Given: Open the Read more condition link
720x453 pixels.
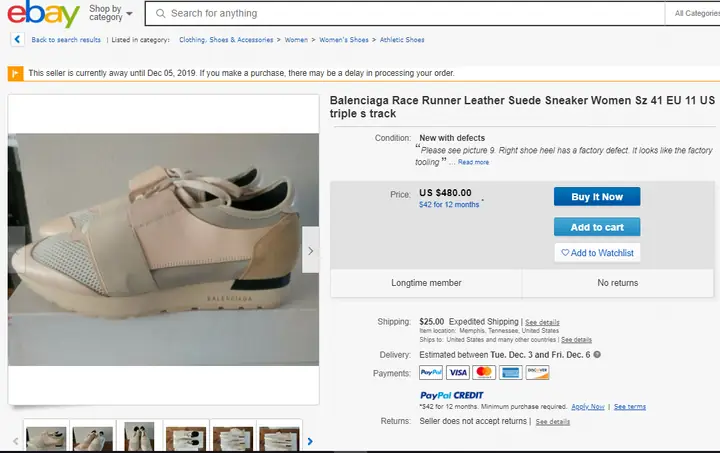Looking at the screenshot, I should pos(473,162).
